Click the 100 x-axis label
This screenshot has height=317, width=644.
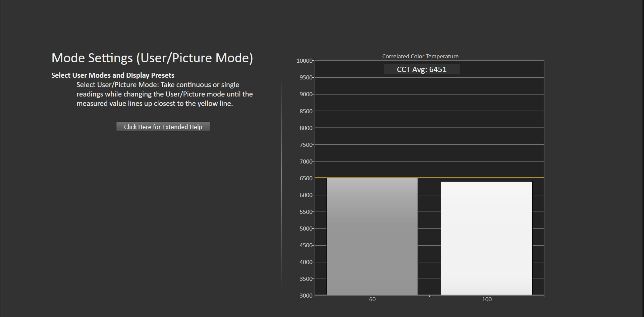point(487,299)
